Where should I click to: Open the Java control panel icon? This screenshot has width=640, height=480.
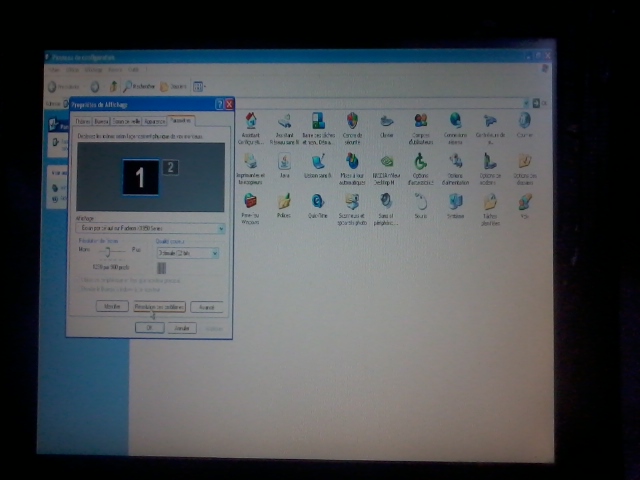284,166
